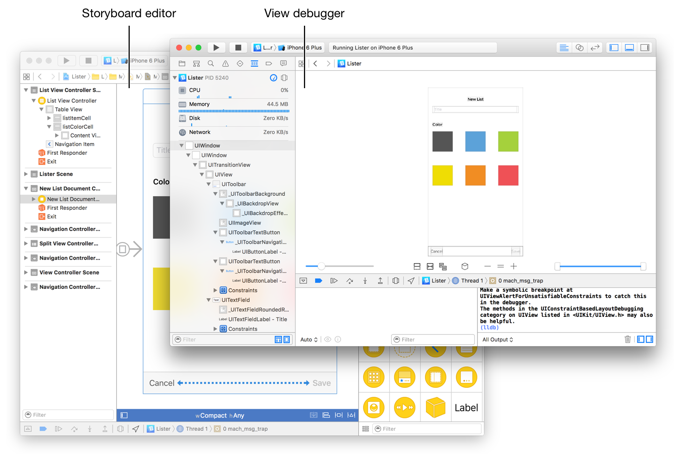Expand the Constraints row under UIToolbarTextButton
This screenshot has height=460, width=680.
pos(215,290)
